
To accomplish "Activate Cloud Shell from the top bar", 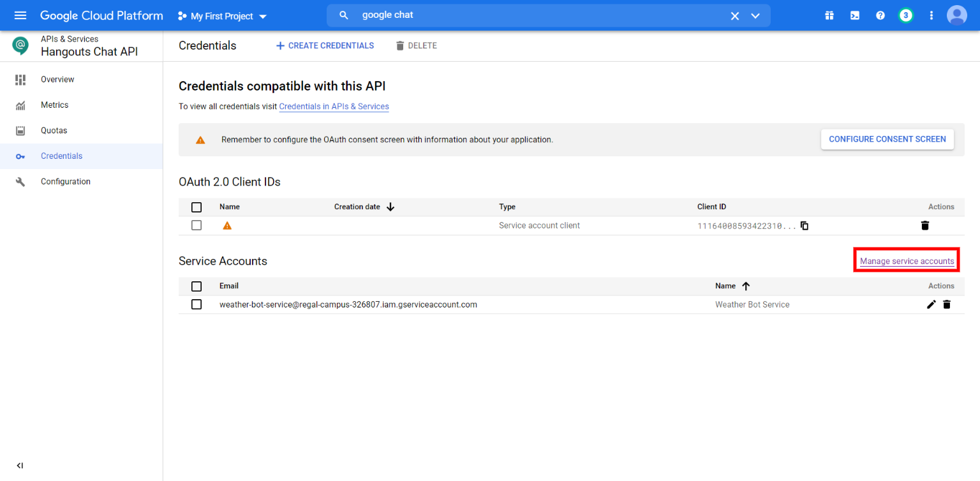I will (x=854, y=15).
